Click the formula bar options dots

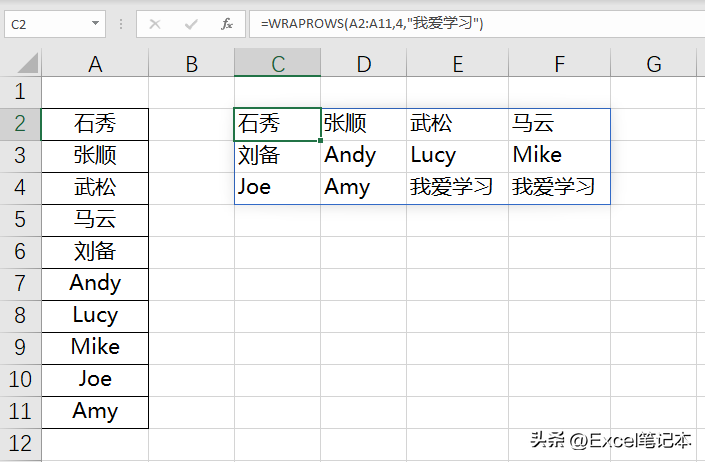(120, 24)
